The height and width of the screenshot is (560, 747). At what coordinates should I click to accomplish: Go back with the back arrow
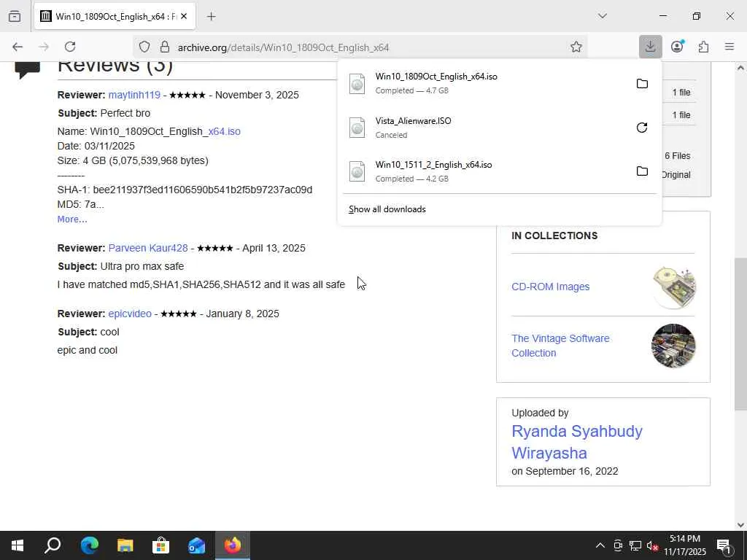pos(18,47)
